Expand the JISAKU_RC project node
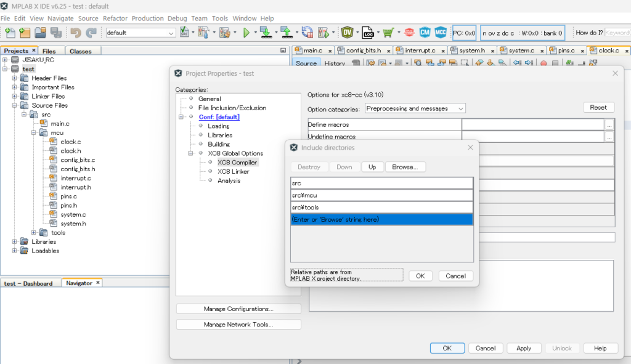Viewport: 631px width, 364px height. point(5,60)
